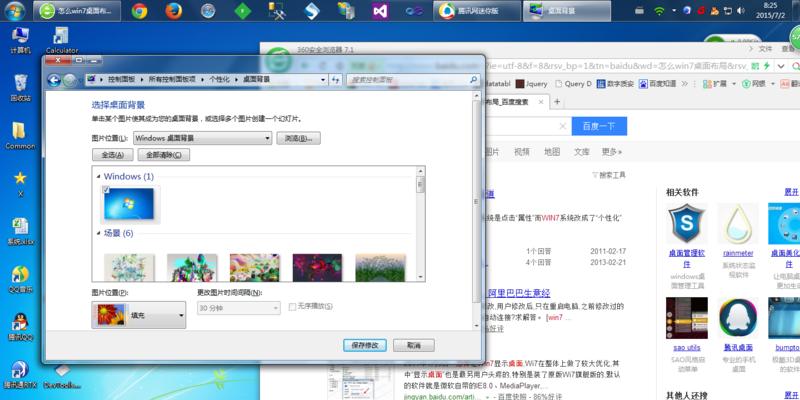Click the green diamond taskbar icon
This screenshot has width=800, height=400.
point(242,11)
